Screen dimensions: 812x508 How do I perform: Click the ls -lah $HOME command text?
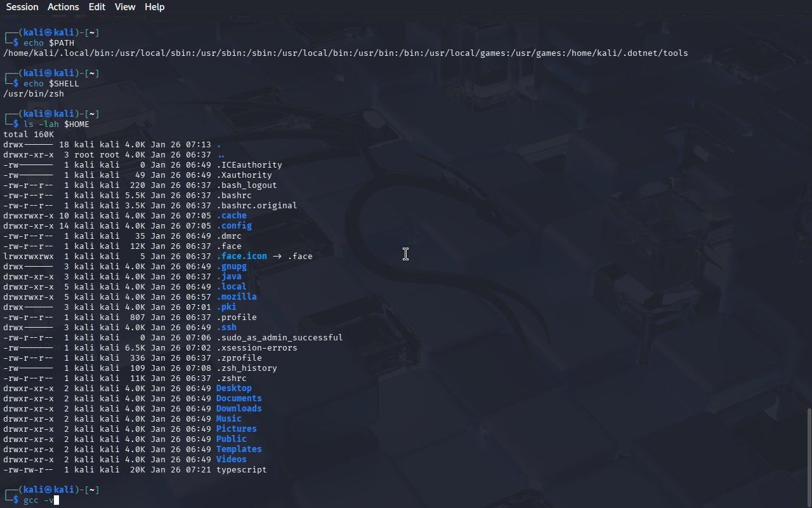(56, 124)
